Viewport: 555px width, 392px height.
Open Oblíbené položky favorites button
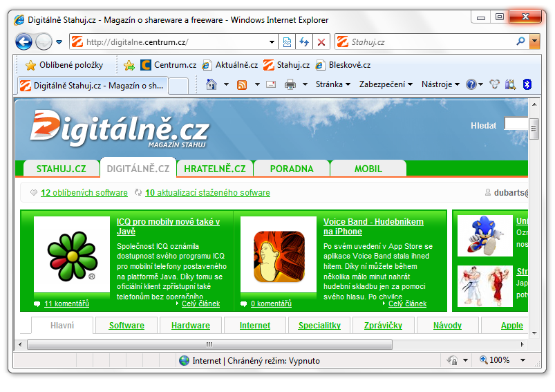tap(64, 65)
